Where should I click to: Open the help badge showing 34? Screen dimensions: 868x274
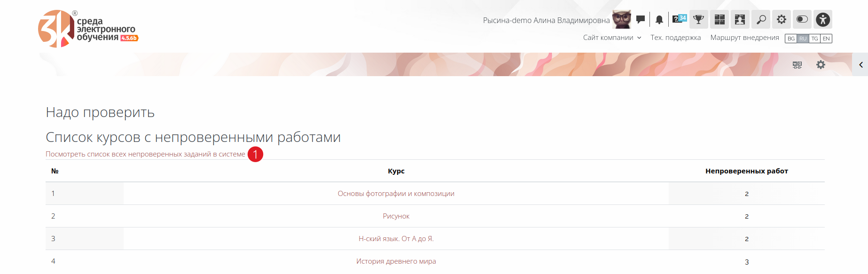click(679, 19)
